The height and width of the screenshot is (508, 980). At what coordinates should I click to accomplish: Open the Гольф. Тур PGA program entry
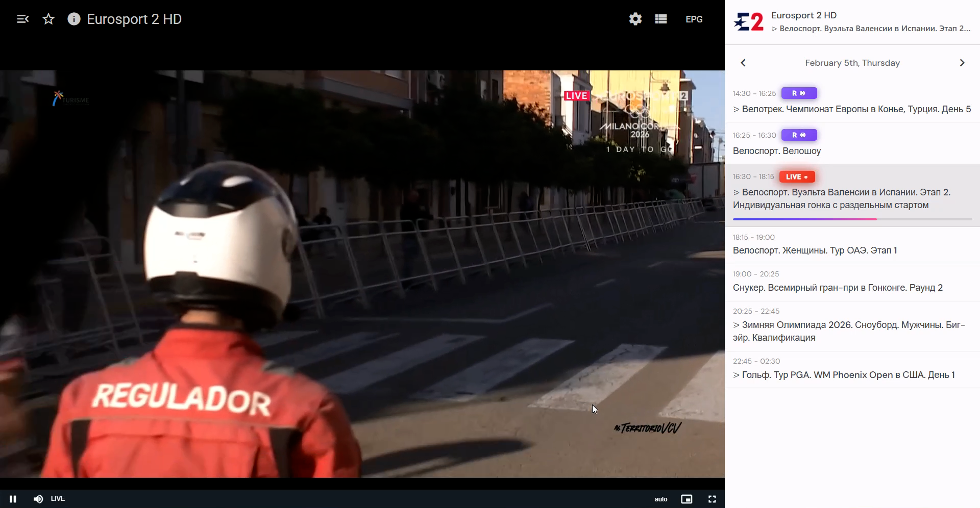(x=852, y=370)
